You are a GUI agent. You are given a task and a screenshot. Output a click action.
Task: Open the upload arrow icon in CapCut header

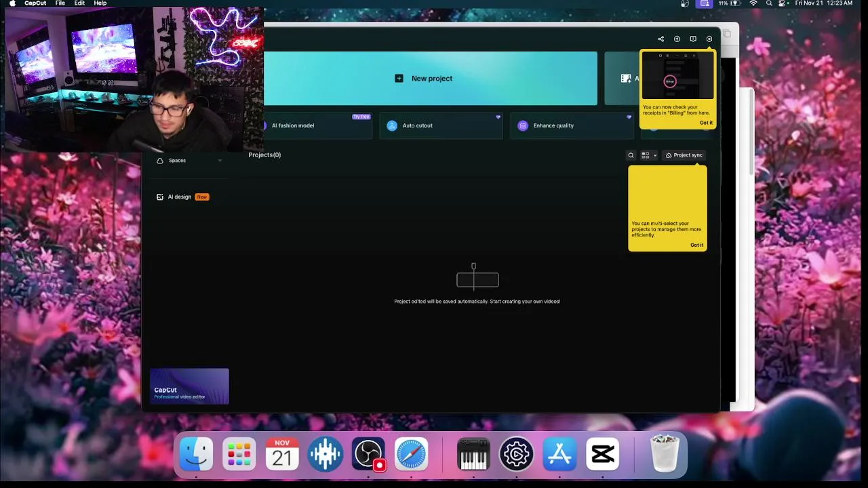point(677,39)
